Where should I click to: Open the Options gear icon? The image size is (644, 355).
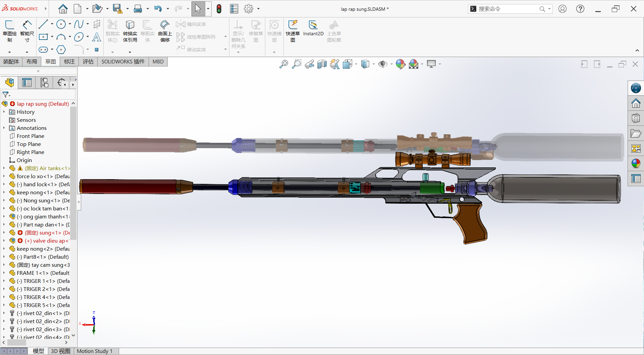[x=249, y=9]
